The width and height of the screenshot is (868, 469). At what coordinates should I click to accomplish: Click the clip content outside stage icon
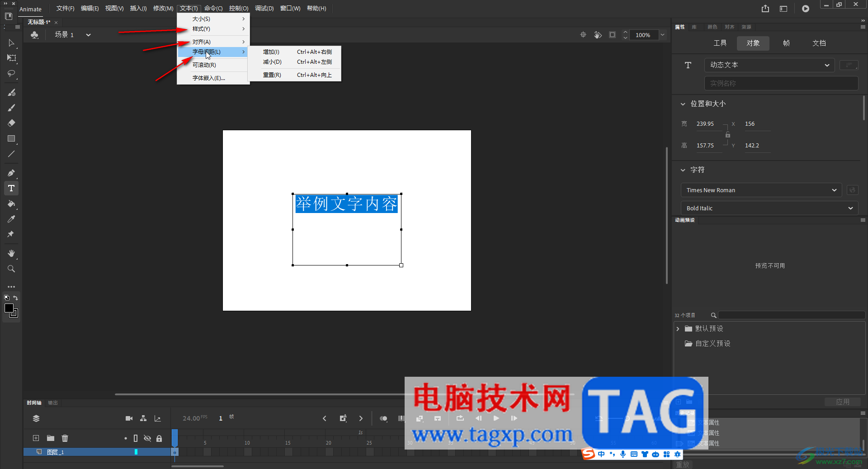coord(613,35)
